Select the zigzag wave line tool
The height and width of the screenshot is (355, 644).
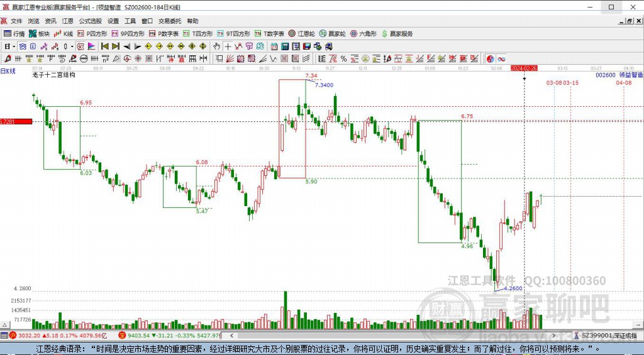tap(273, 58)
